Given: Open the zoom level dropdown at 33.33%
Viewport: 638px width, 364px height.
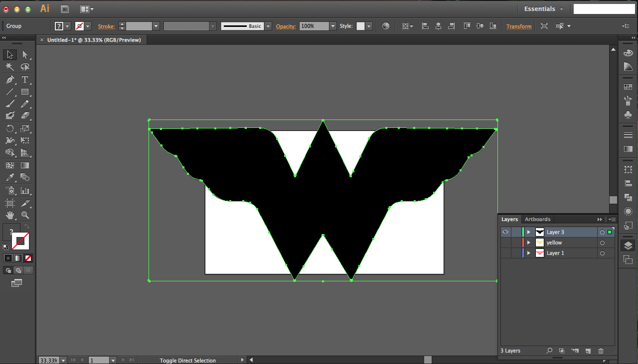Looking at the screenshot, I should pos(62,360).
